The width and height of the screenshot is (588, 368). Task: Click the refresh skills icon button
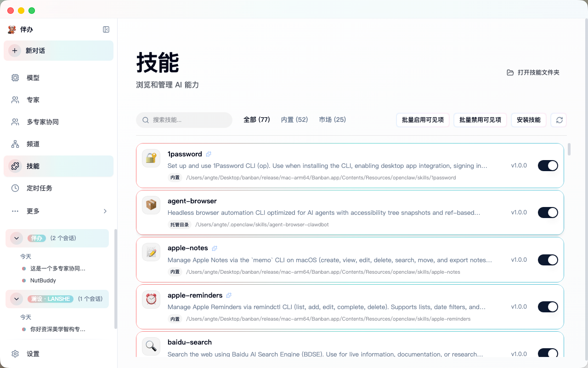(x=559, y=120)
